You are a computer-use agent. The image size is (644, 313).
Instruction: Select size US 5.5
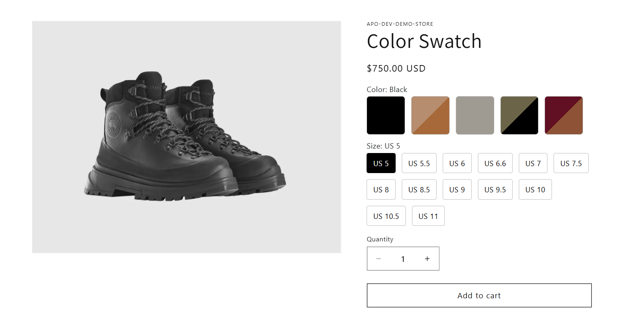click(419, 163)
